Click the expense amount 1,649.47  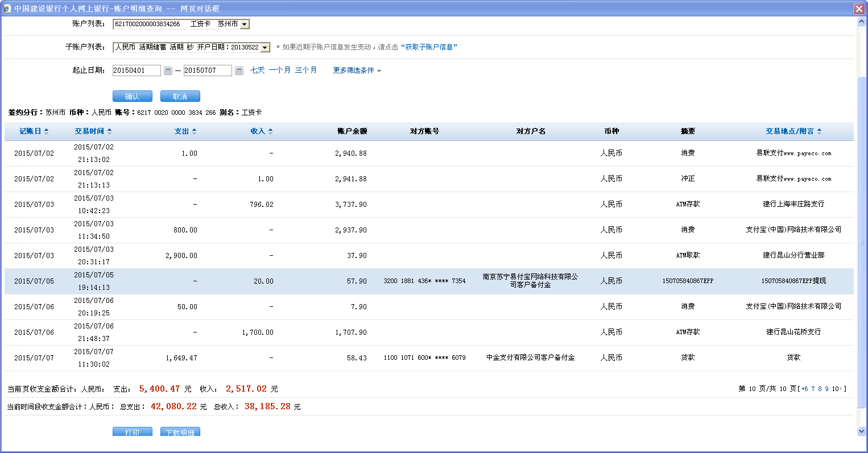pos(181,358)
